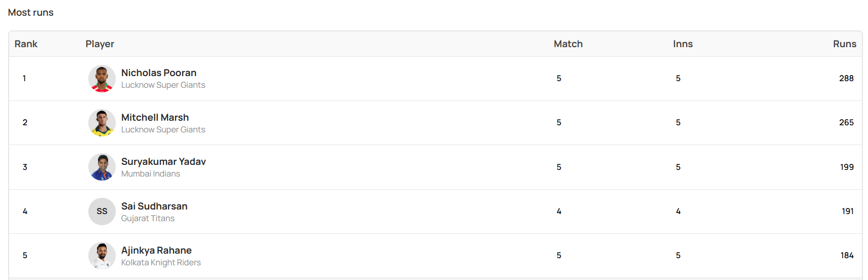Click Mitchell Marsh's player avatar

pyautogui.click(x=102, y=123)
